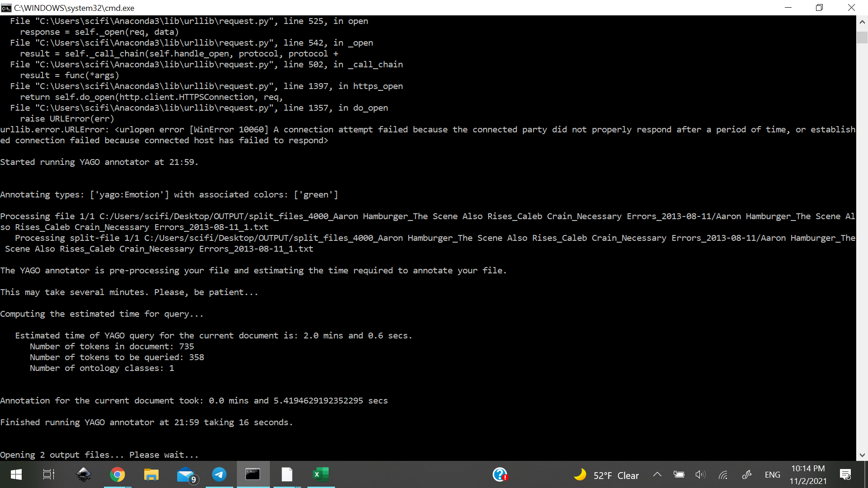Screen dimensions: 868x488
Task: Open the cmd system menu via title bar icon
Action: (x=6, y=8)
